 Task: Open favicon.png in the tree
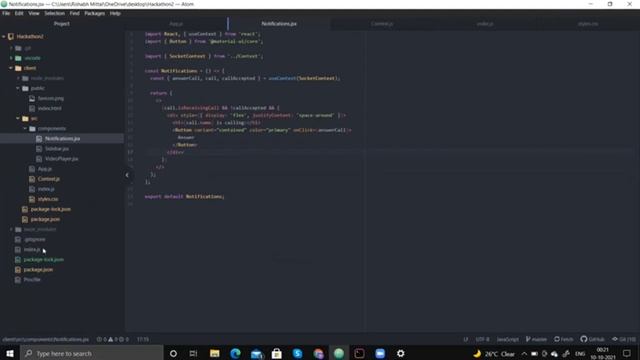[51, 98]
